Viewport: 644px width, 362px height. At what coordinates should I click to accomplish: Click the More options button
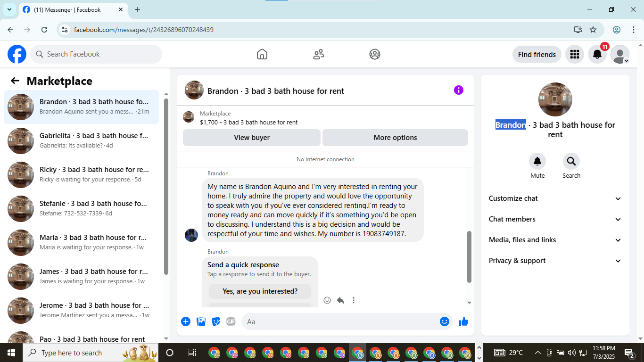coord(395,138)
